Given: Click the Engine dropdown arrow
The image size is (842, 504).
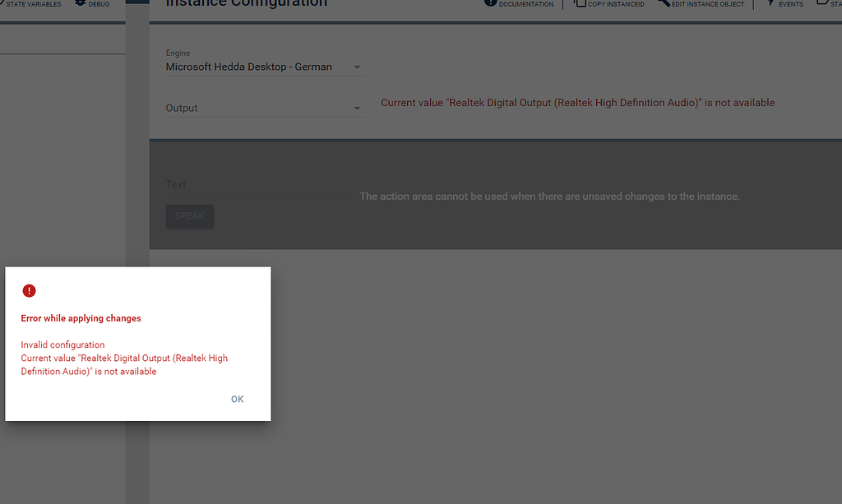Looking at the screenshot, I should [357, 67].
